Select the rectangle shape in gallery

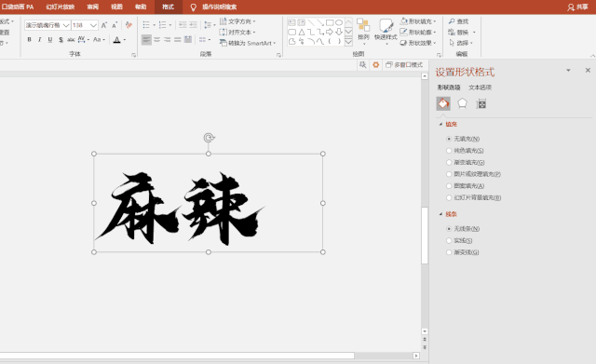click(x=330, y=22)
